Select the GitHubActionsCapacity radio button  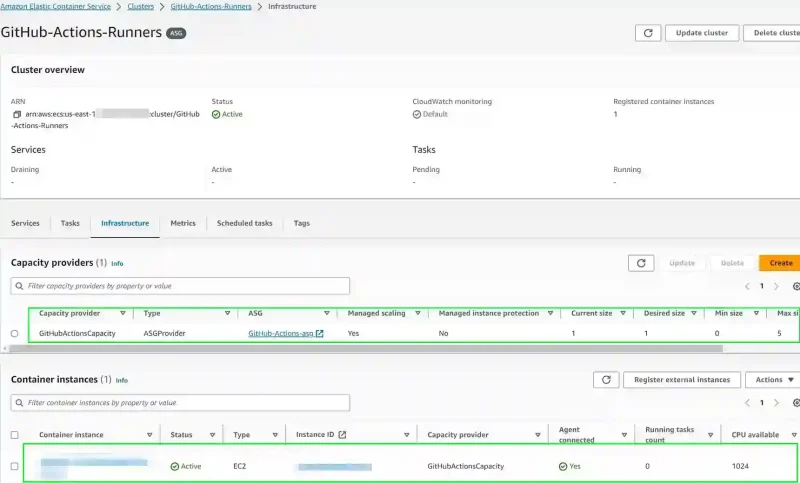[14, 334]
